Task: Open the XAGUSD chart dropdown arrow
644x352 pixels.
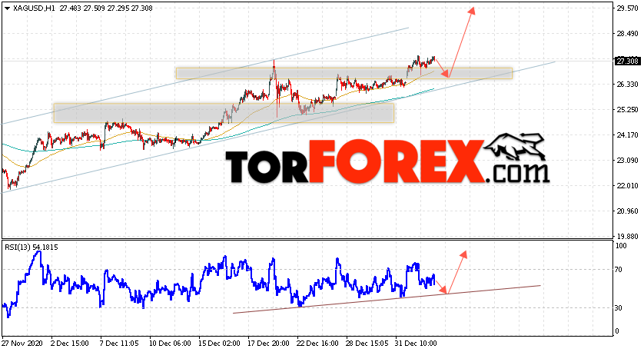Action: pos(7,8)
